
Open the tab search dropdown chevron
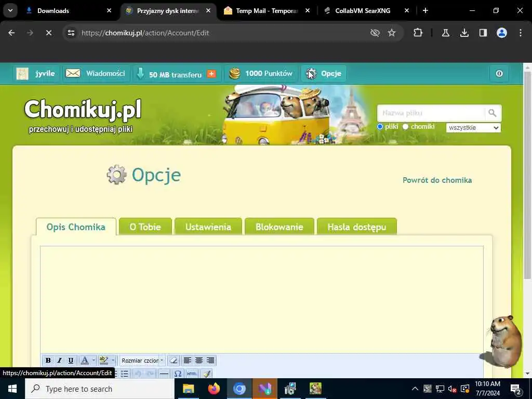[10, 10]
